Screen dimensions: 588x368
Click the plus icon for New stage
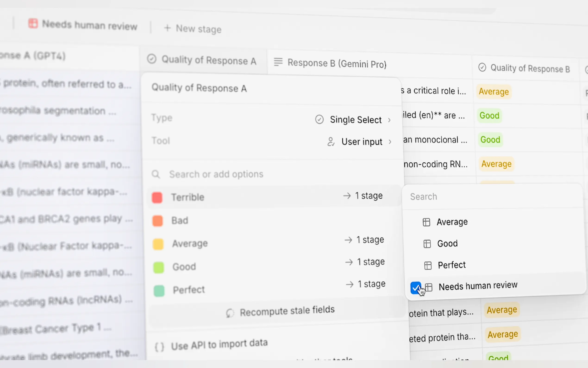click(167, 28)
